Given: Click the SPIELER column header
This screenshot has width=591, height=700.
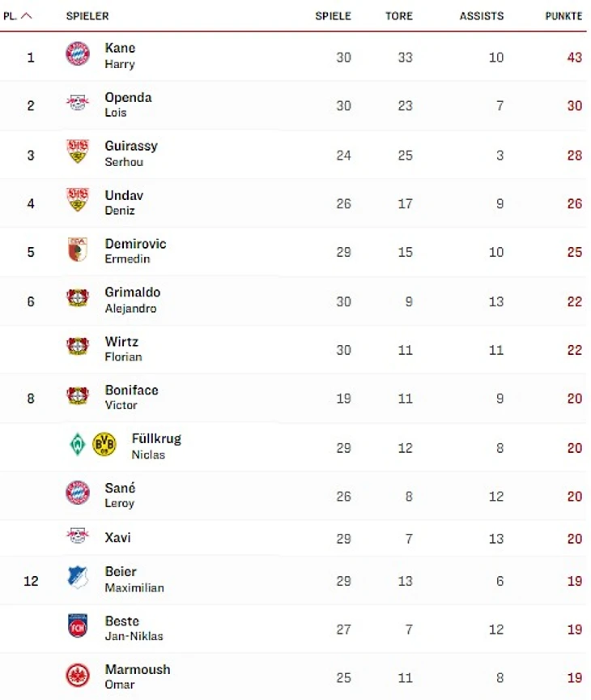Looking at the screenshot, I should click(87, 16).
